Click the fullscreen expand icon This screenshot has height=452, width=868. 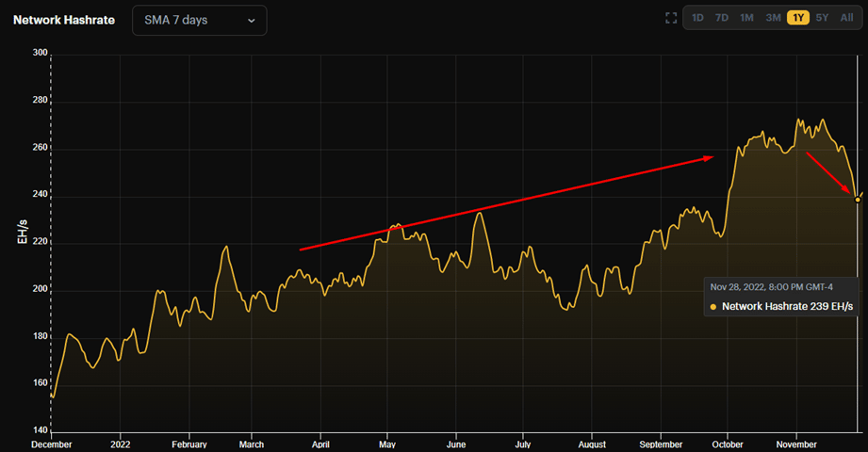[x=671, y=18]
